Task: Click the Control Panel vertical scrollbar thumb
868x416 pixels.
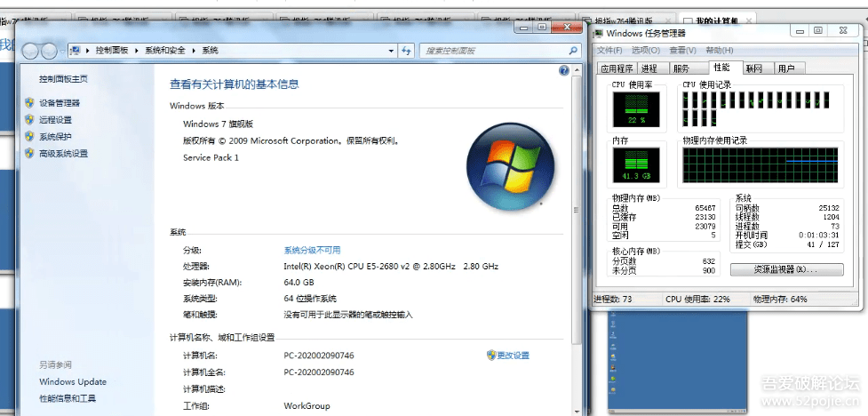Action: (577, 210)
